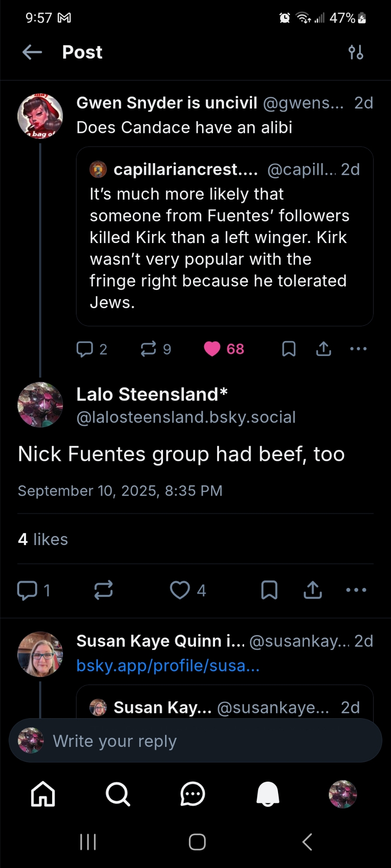Reply to Gwen Snyder's post
This screenshot has height=868, width=391.
[x=85, y=349]
